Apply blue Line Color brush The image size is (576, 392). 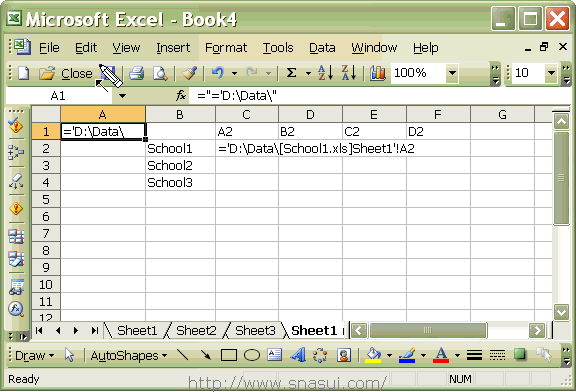407,355
